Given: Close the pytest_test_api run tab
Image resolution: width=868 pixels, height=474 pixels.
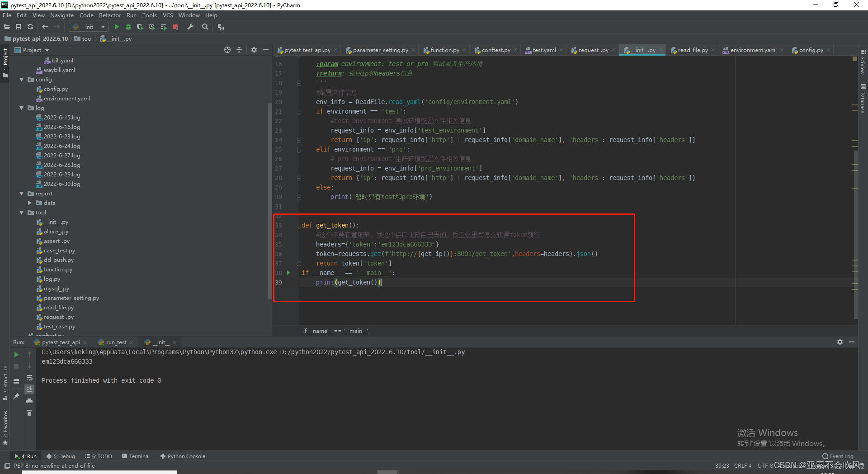Looking at the screenshot, I should pos(85,342).
